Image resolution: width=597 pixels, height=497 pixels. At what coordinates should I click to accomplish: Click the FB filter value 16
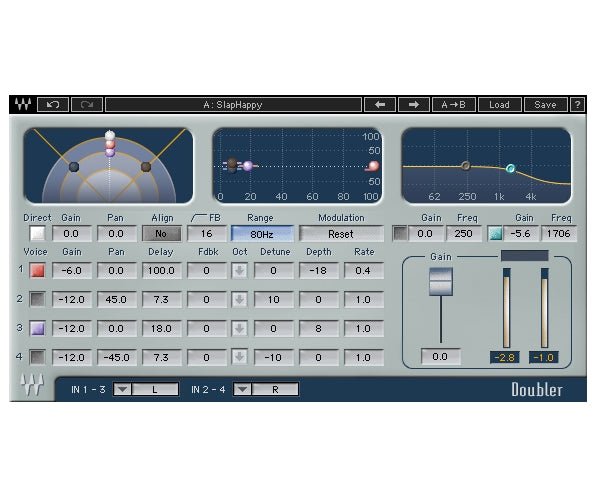pos(207,233)
